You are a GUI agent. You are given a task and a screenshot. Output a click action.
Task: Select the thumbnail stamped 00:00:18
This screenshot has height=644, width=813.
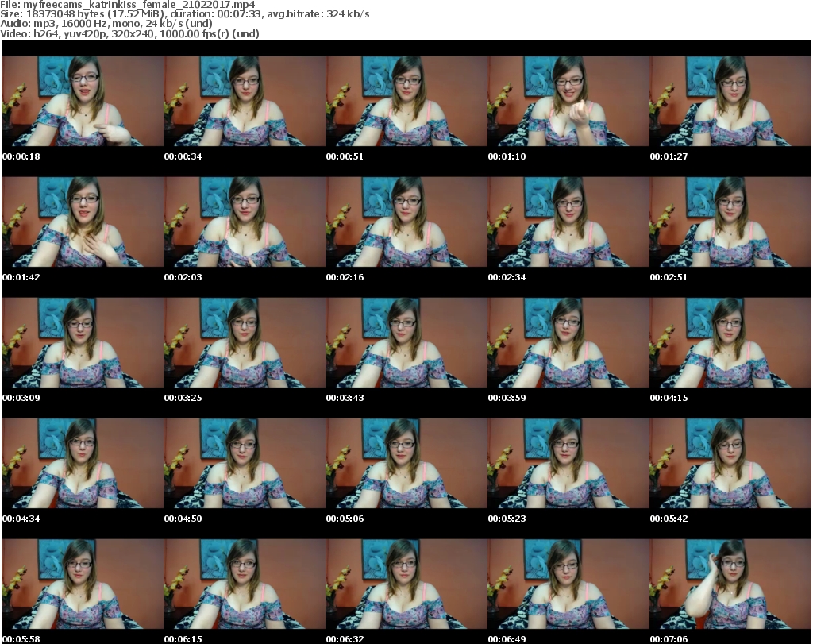(x=83, y=101)
